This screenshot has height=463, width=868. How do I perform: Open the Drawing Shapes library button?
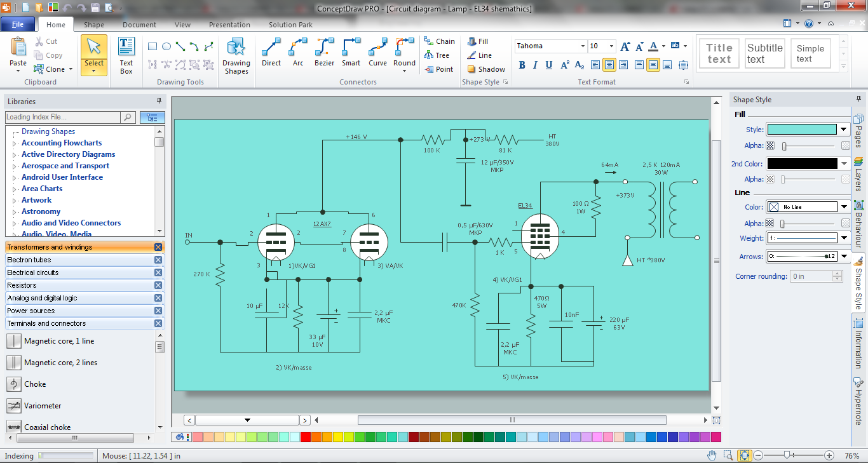tap(236, 56)
